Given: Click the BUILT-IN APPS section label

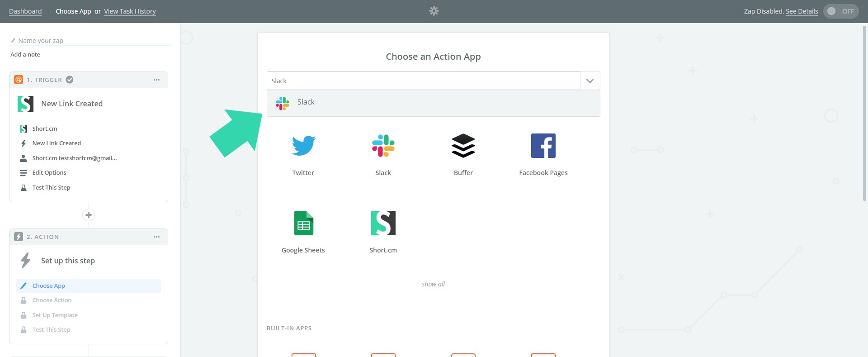Looking at the screenshot, I should pos(289,328).
